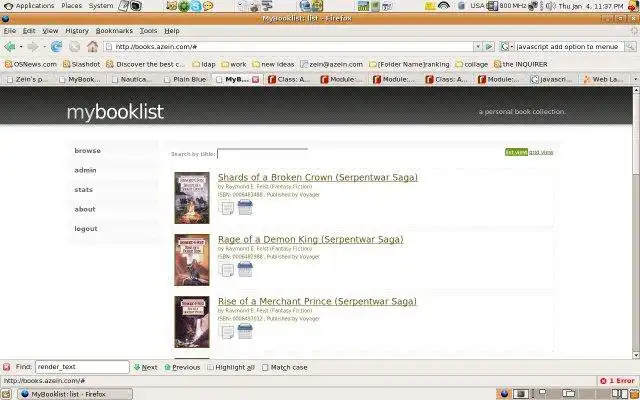
Task: Go to the home page icon
Action: pos(93,47)
